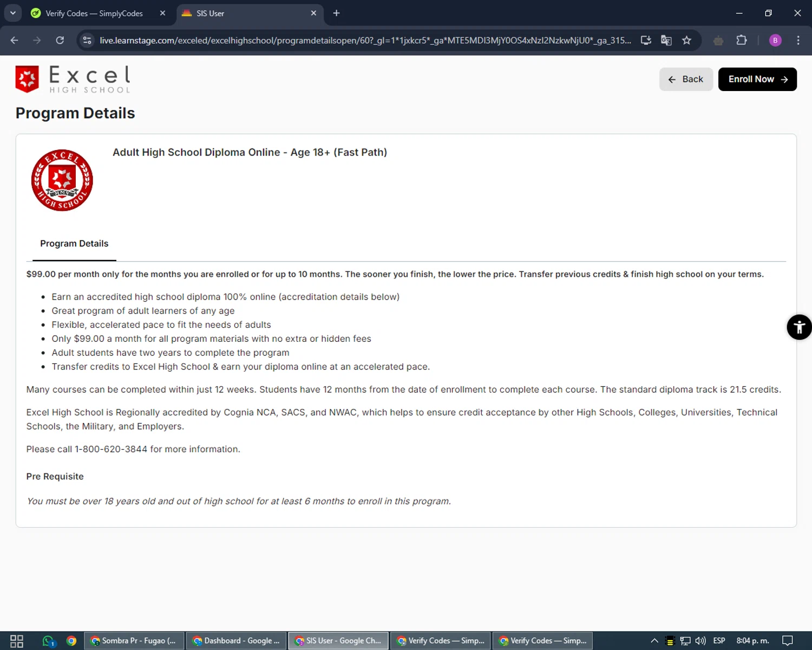Open the tab search dropdown arrow
812x650 pixels.
pyautogui.click(x=12, y=14)
